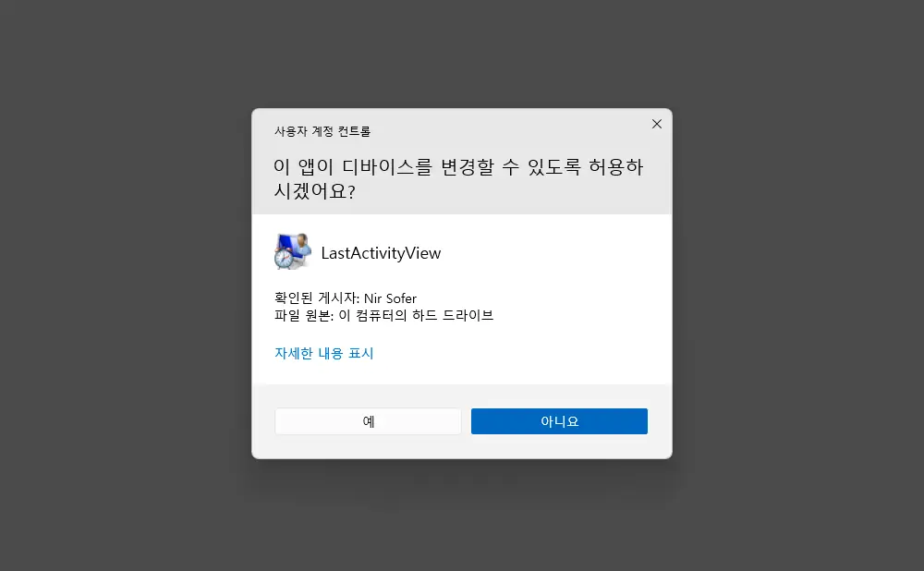Click the 사용자 계정 컨트롤 title label
Screen dimensions: 924x571
tap(322, 131)
